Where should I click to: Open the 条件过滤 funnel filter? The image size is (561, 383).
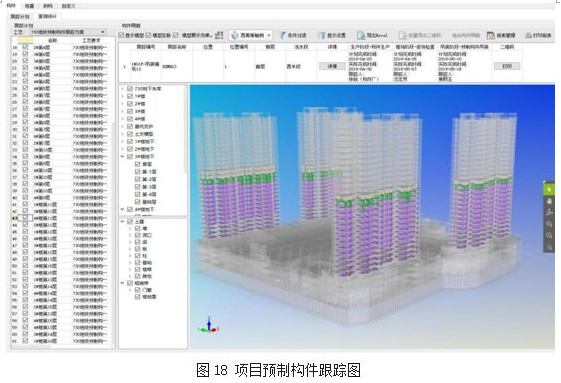tap(293, 35)
